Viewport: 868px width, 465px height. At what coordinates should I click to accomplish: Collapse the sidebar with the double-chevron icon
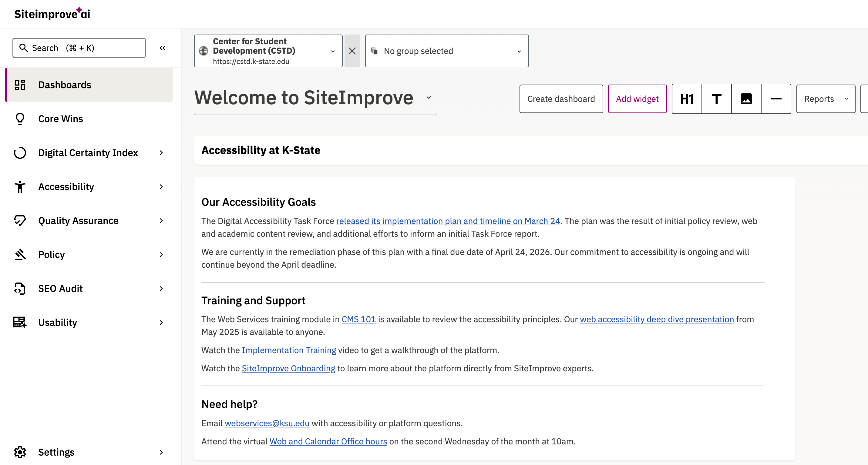point(163,48)
